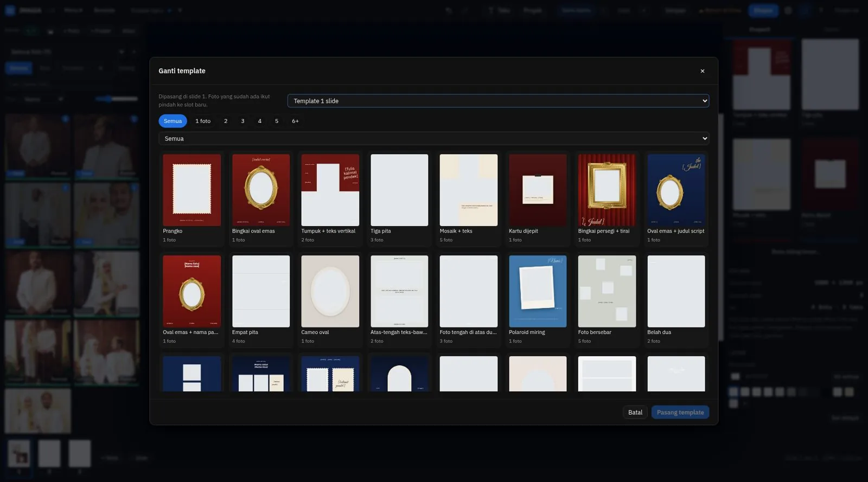Choose the Polaroid miring template

click(x=538, y=300)
